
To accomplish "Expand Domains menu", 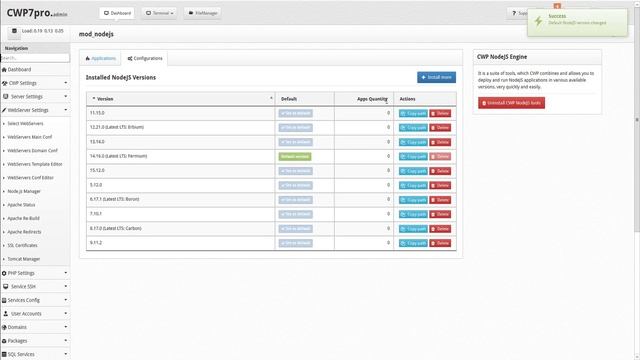I will point(35,327).
